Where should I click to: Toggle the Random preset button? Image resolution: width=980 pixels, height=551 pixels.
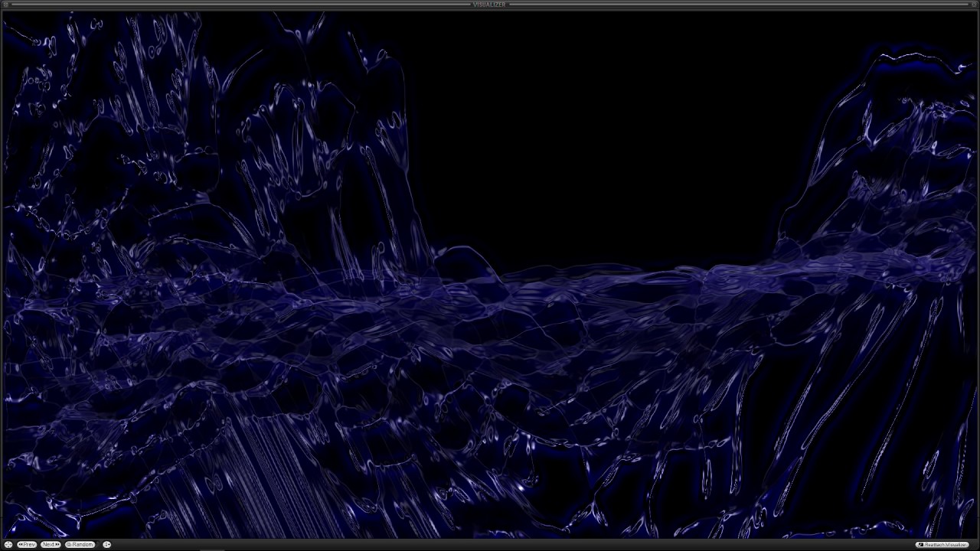pos(80,544)
